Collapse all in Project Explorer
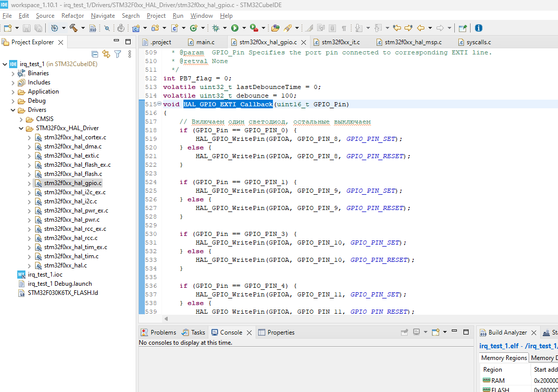558x392 pixels. pos(95,54)
